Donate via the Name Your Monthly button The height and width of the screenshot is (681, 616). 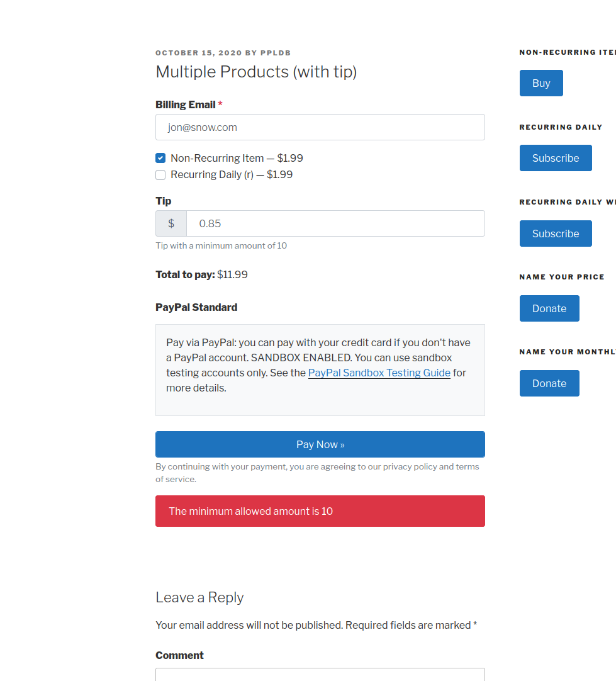coord(549,383)
